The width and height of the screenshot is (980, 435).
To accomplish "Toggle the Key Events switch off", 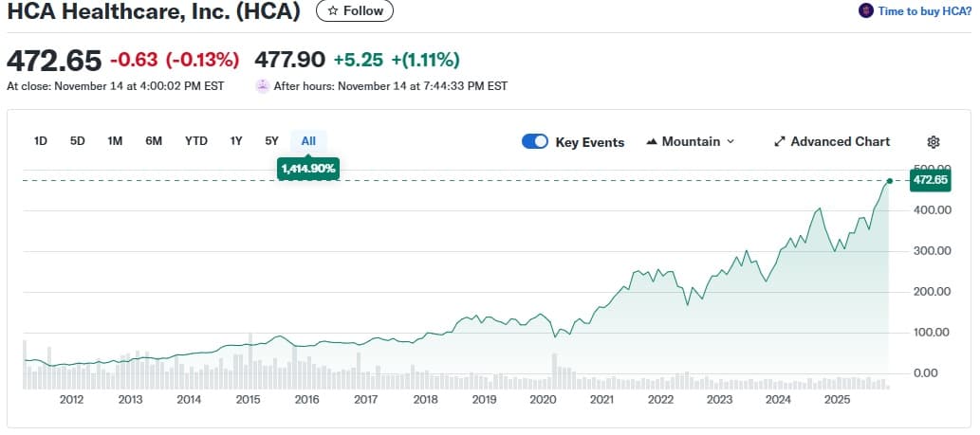I will [535, 141].
